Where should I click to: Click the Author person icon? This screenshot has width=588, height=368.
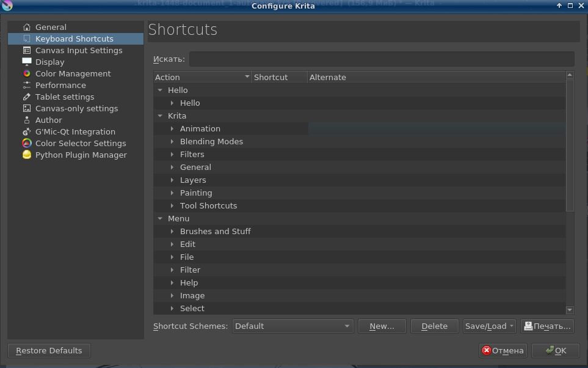point(27,120)
